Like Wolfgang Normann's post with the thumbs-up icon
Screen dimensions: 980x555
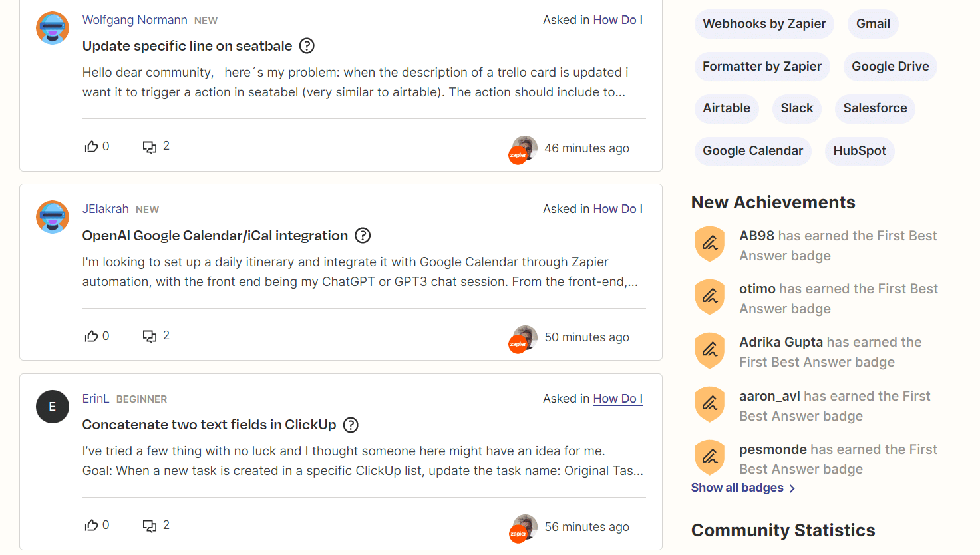point(92,146)
